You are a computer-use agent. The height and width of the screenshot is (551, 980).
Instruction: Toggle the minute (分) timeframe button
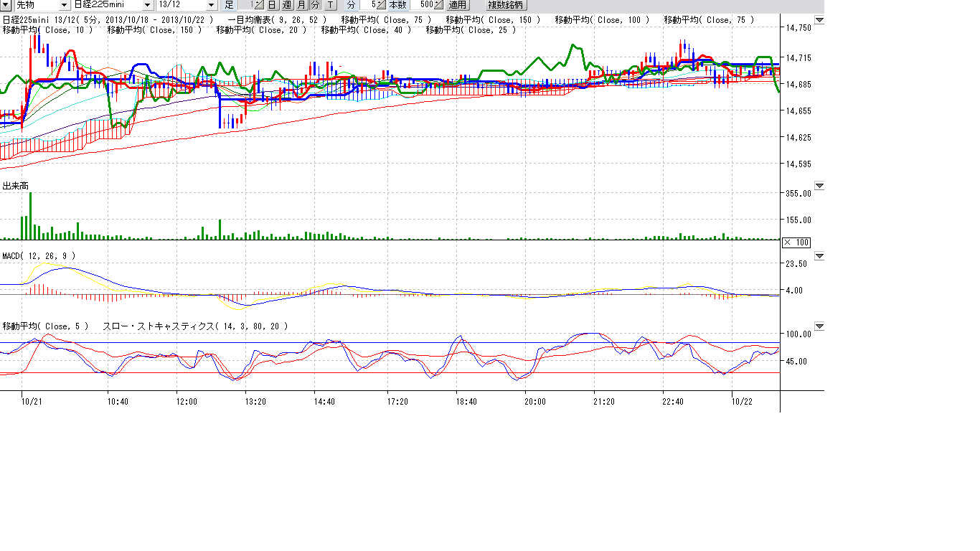click(x=315, y=5)
